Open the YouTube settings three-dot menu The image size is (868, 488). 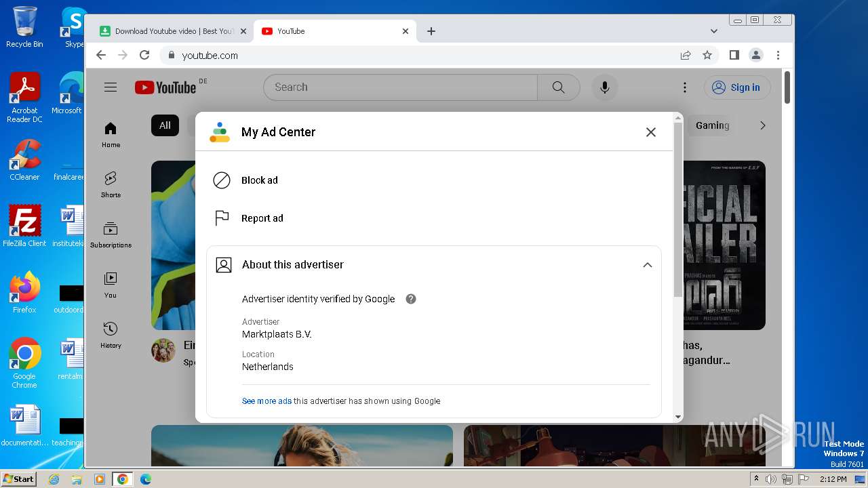[685, 87]
